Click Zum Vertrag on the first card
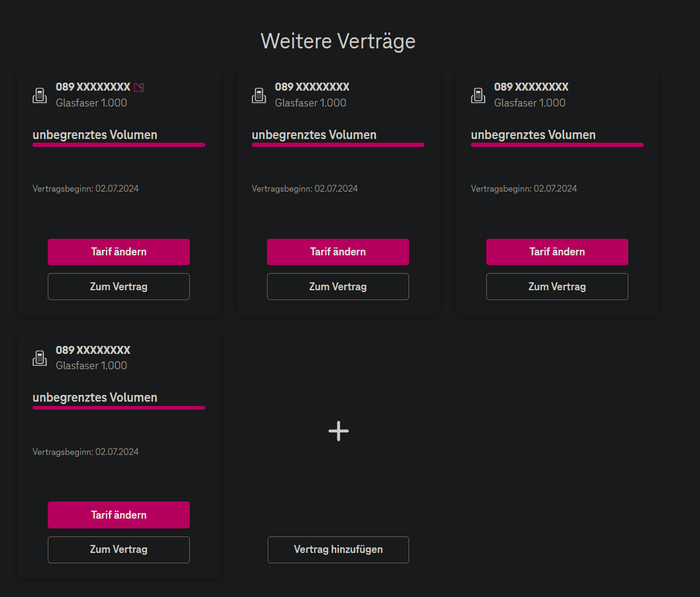 pos(118,286)
